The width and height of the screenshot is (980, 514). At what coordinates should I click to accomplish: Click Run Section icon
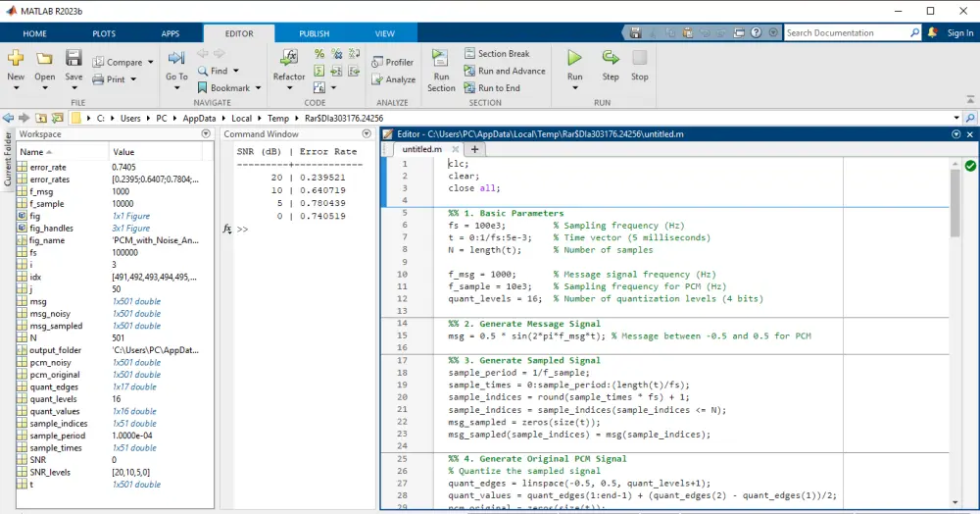[440, 58]
